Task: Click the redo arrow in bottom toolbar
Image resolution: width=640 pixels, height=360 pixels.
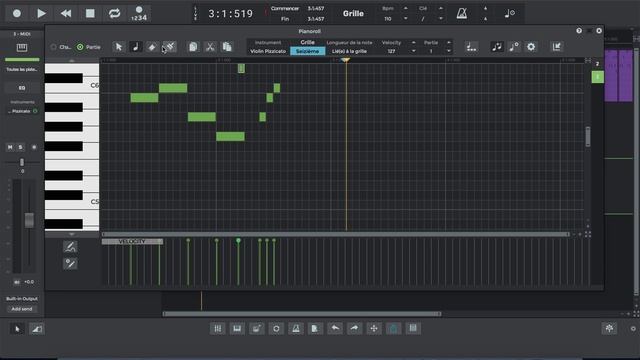Action: 354,328
